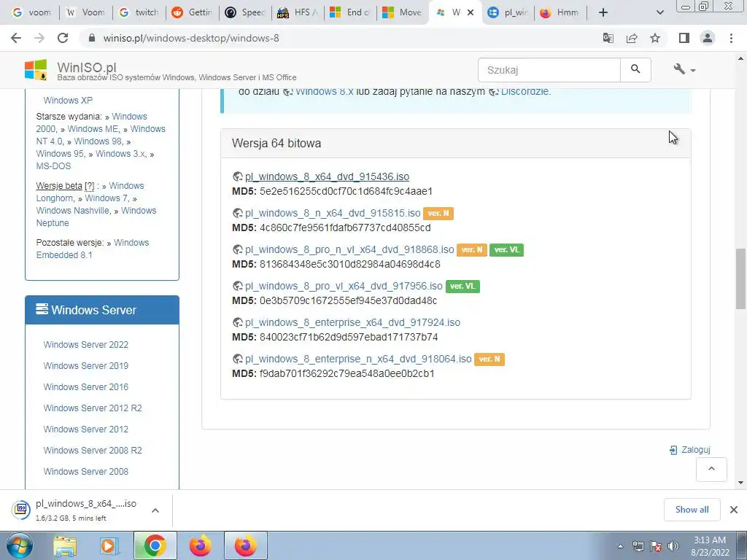Click the search magnifier button
This screenshot has width=747, height=560.
[635, 69]
